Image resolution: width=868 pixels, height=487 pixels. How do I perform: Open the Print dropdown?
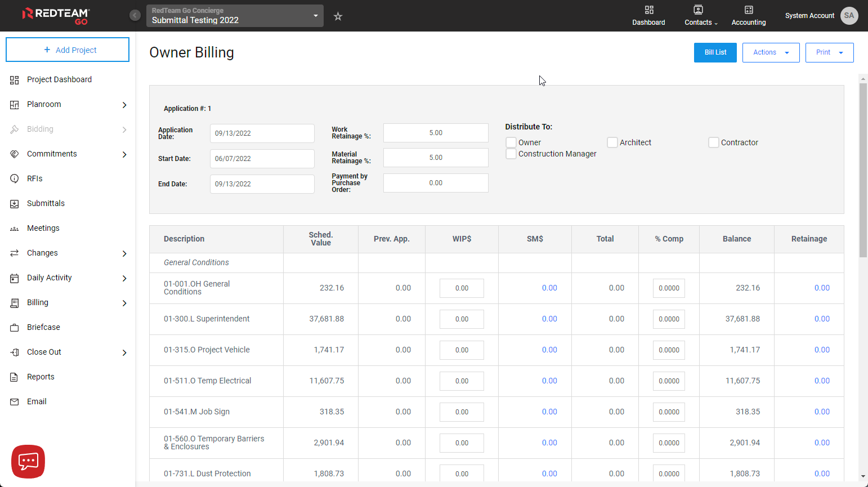coord(829,52)
